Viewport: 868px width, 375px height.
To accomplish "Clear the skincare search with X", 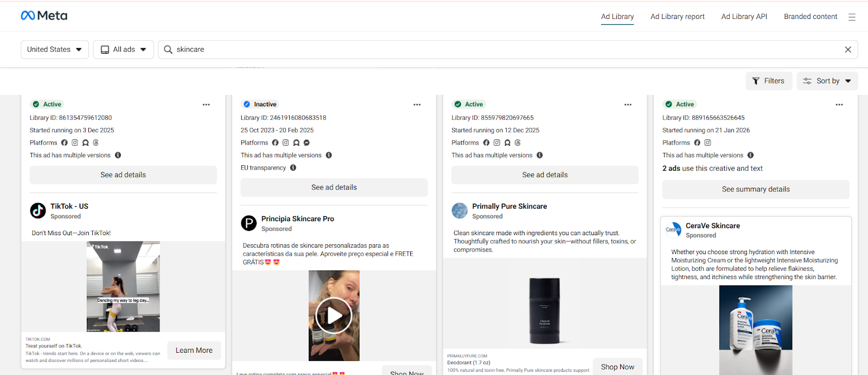I will (848, 49).
